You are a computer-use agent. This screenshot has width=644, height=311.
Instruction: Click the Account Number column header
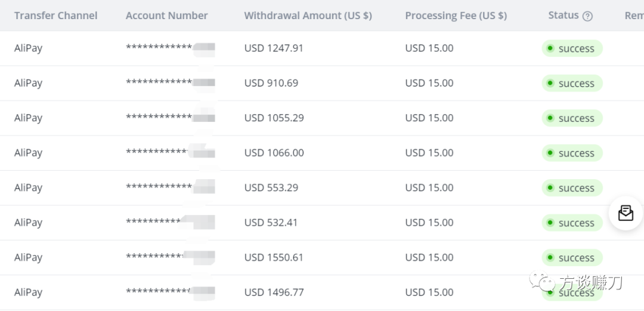click(166, 16)
